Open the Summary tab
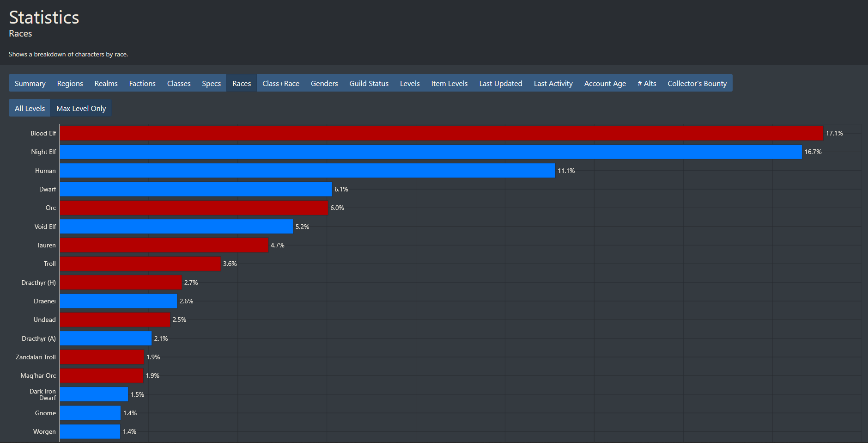 tap(30, 83)
